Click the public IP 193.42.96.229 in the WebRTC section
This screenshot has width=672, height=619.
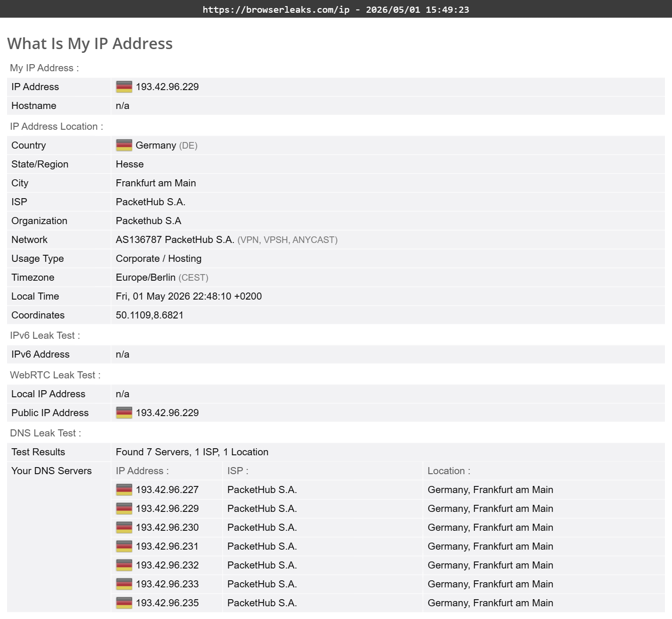click(167, 413)
